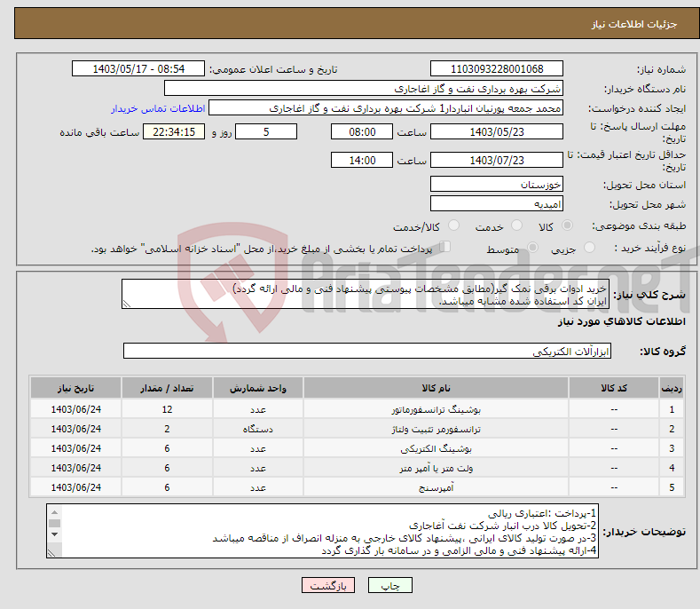The width and height of the screenshot is (700, 609).
Task: Click the اطلاعات کالاهای مورد نیاز section heading
Action: [x=621, y=321]
